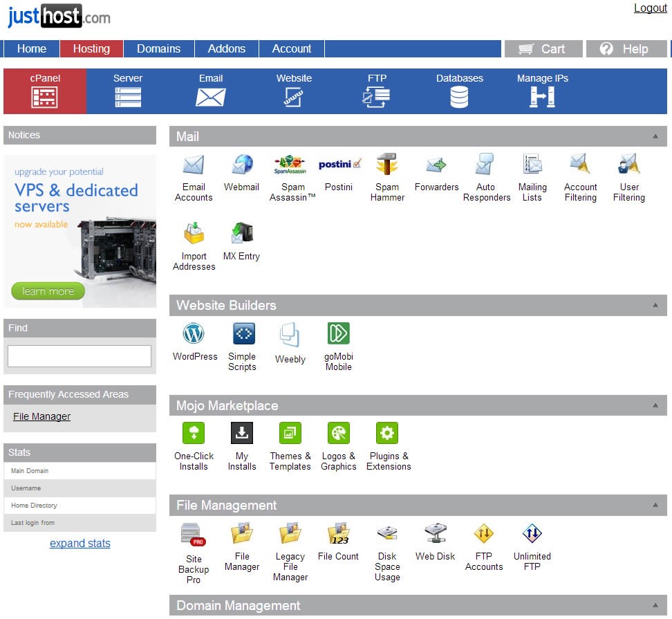The width and height of the screenshot is (672, 619).
Task: Open Simple Scripts
Action: [244, 333]
